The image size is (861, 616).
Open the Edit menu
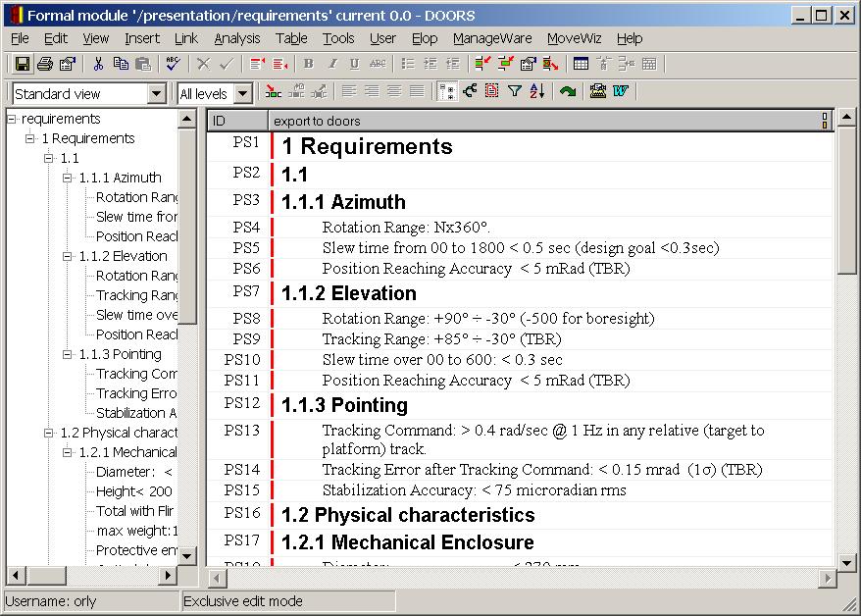click(x=56, y=38)
